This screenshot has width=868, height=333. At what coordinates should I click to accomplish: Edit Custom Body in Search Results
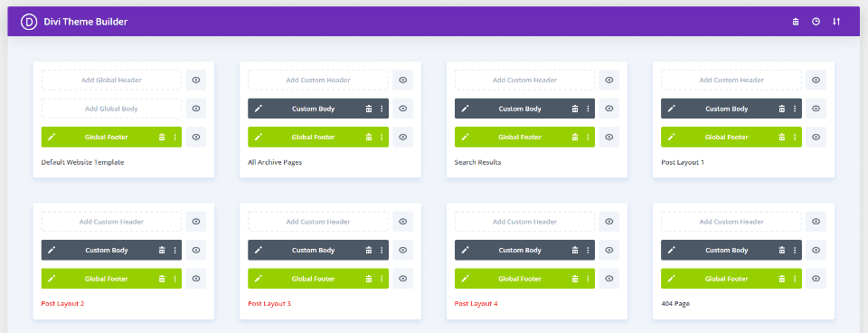[x=465, y=109]
